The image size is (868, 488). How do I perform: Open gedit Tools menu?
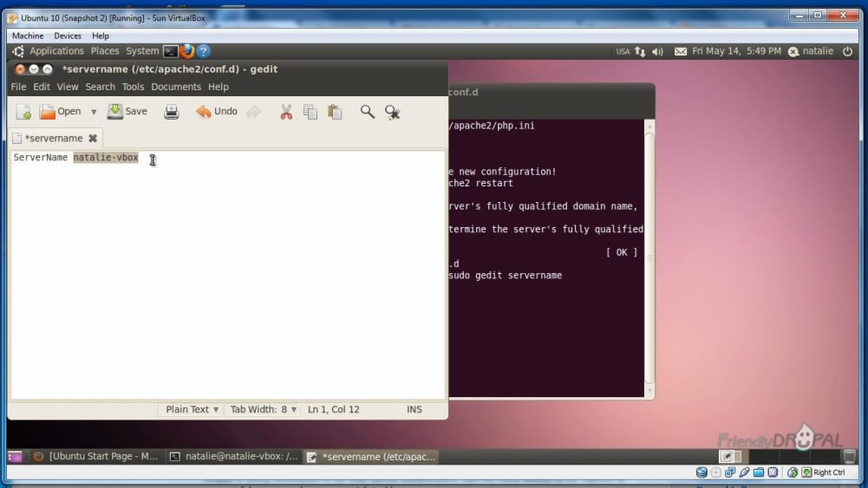[133, 87]
